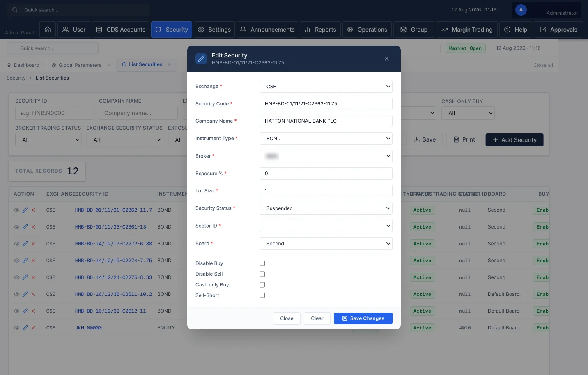This screenshot has width=588, height=375.
Task: Enable the Cash only Buy checkbox
Action: (262, 285)
